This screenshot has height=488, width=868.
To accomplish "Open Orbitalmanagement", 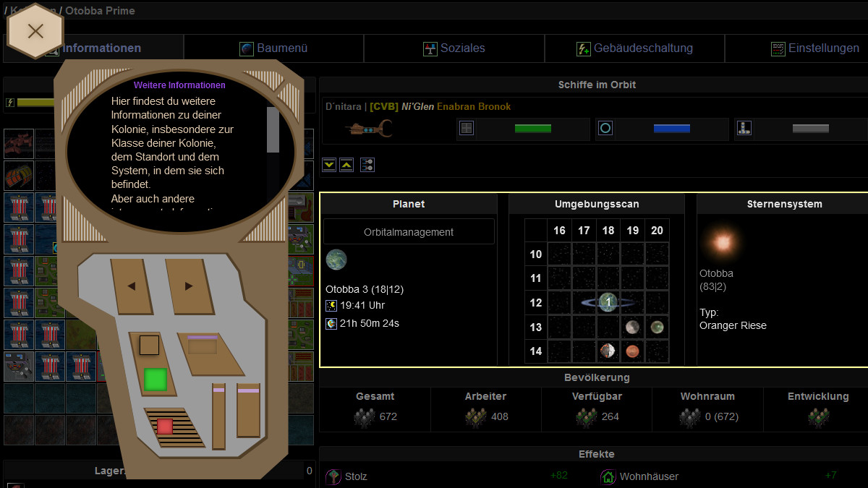I will [x=409, y=231].
